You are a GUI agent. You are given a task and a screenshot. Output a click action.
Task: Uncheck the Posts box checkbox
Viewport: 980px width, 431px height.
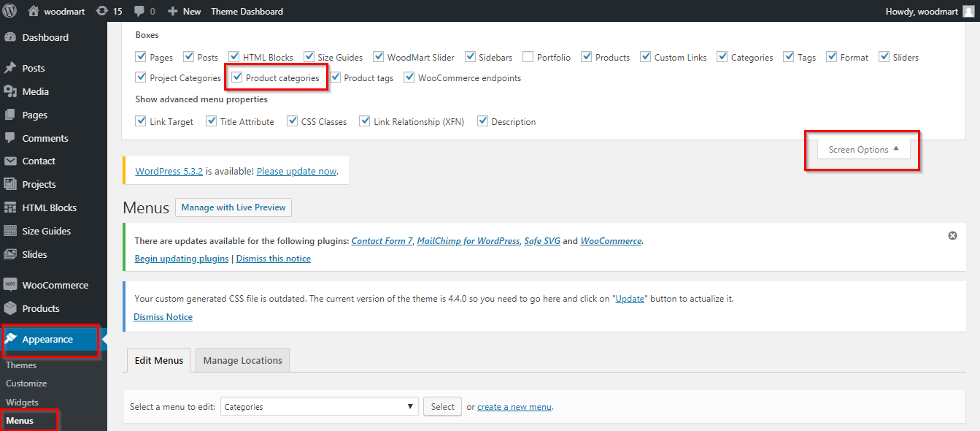188,56
